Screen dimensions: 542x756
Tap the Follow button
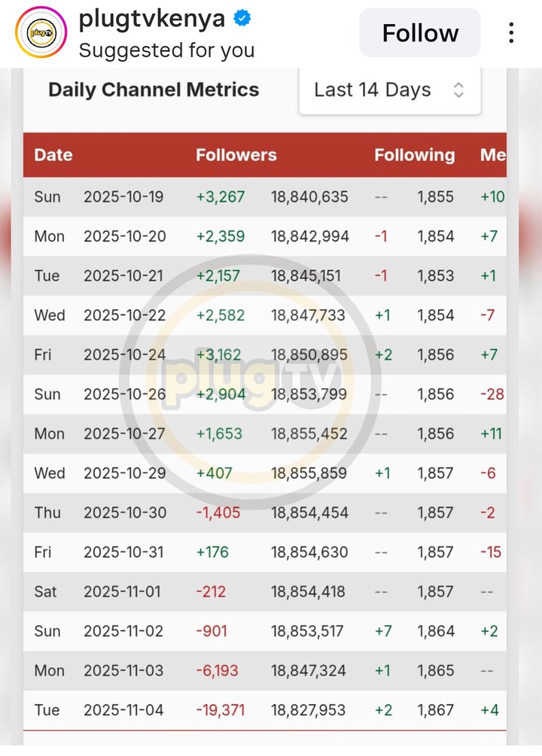click(x=419, y=33)
